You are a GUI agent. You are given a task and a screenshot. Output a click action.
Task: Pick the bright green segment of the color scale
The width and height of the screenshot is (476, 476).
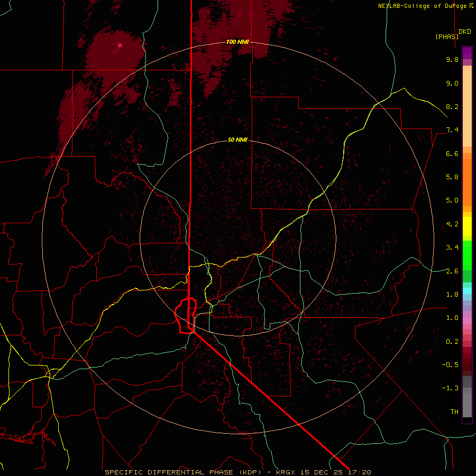click(467, 255)
